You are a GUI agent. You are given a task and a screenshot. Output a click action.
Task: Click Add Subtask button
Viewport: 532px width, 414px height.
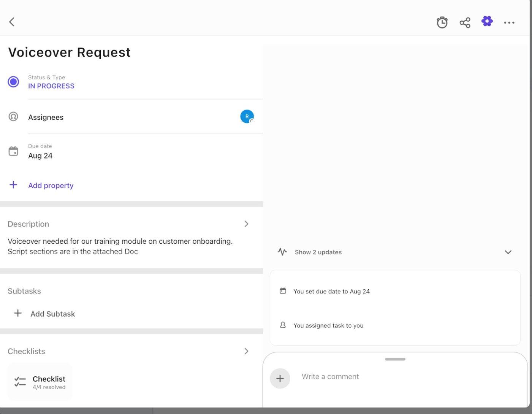(x=52, y=314)
